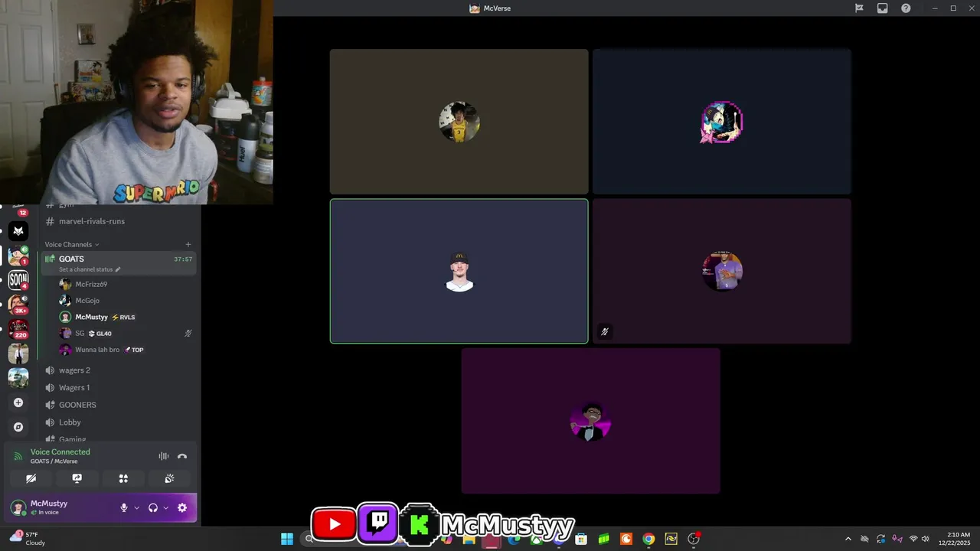
Task: Click the Windows Start button
Action: (x=286, y=539)
